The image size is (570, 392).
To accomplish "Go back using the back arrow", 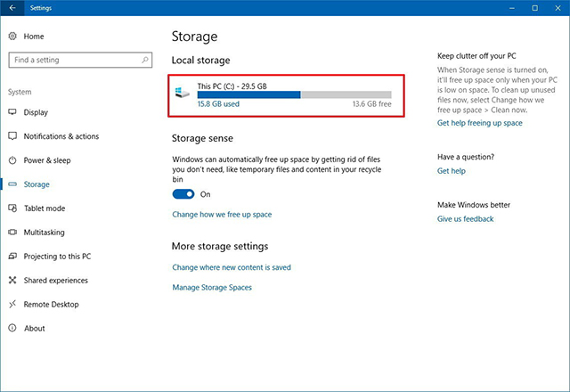I will click(12, 8).
